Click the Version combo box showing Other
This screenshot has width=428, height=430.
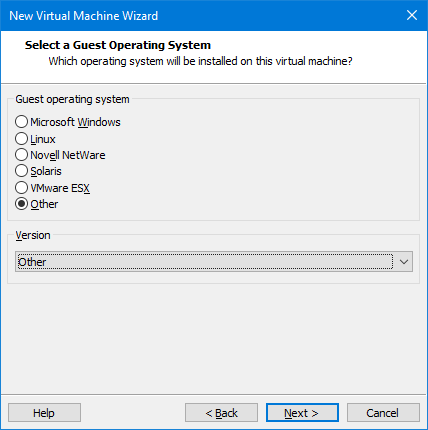(x=214, y=262)
